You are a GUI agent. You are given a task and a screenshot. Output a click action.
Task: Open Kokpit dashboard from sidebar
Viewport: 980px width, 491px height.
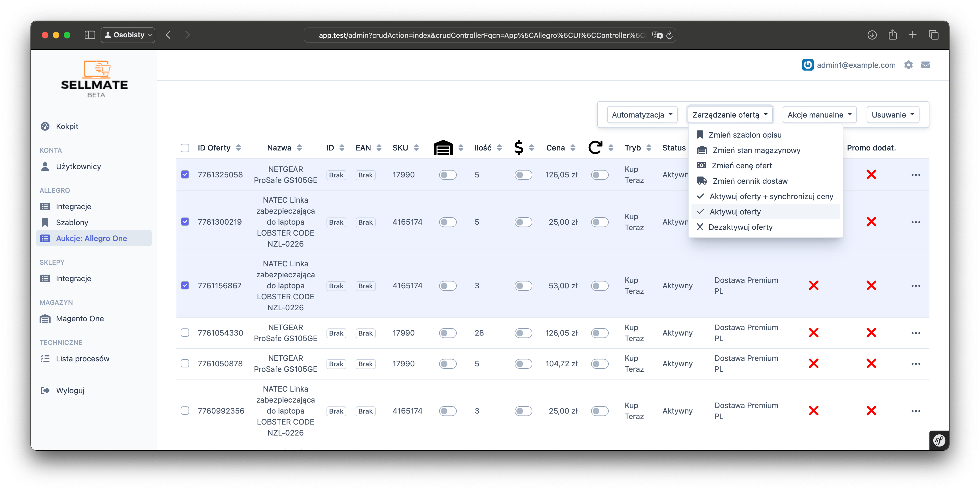tap(67, 126)
